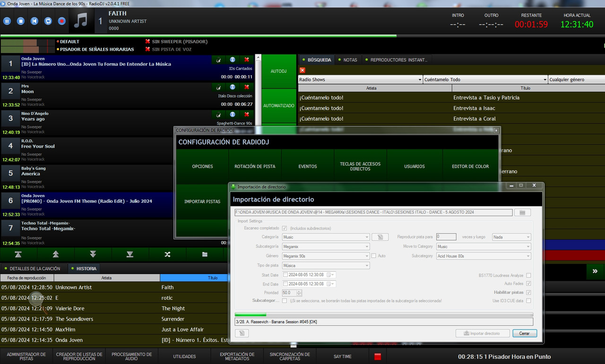Open Subcategory Acid House 80s dropdown

484,256
